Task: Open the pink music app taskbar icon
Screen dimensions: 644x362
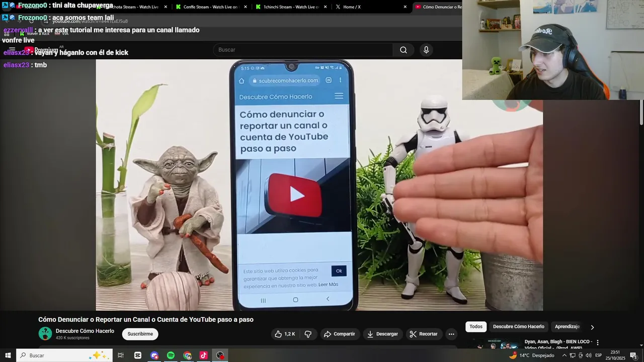Action: [x=203, y=355]
